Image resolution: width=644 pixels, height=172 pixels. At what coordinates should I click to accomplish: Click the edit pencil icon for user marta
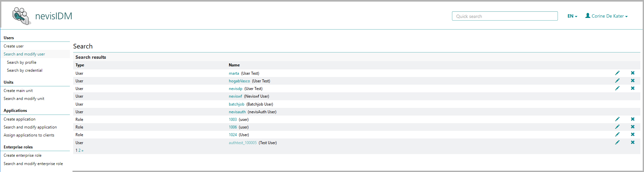(617, 73)
